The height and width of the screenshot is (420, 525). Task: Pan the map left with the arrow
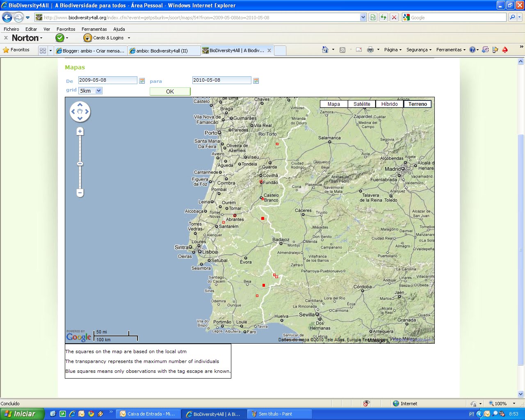pyautogui.click(x=73, y=112)
